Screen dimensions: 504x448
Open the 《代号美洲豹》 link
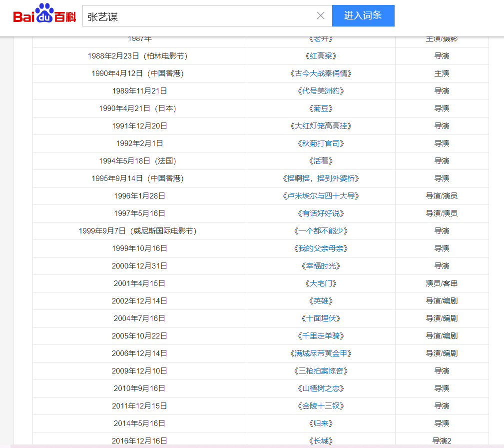pos(321,91)
